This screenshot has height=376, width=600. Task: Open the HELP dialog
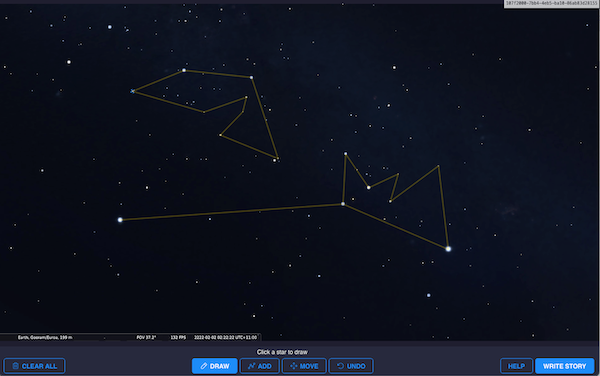516,366
